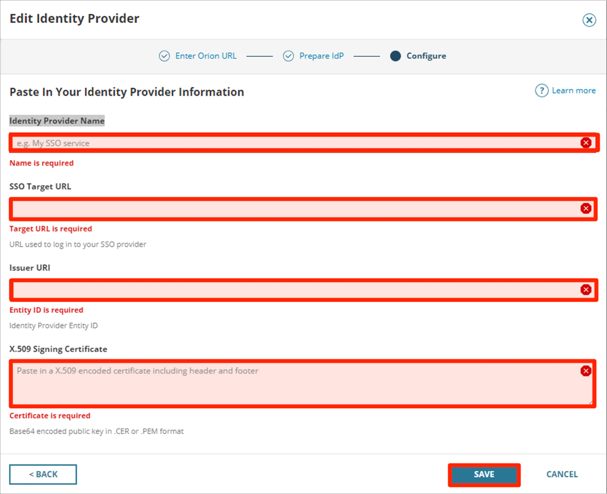Click the Prepare IdP checkmark icon

(x=288, y=56)
